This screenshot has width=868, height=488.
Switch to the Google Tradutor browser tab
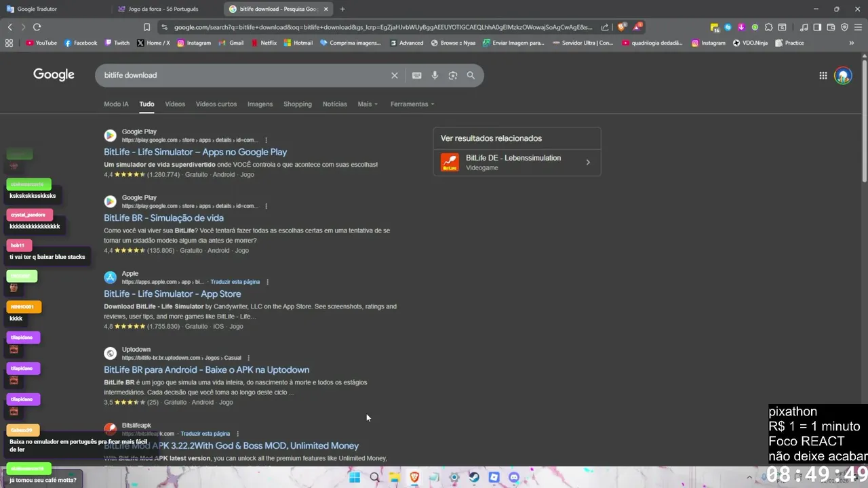pos(54,9)
